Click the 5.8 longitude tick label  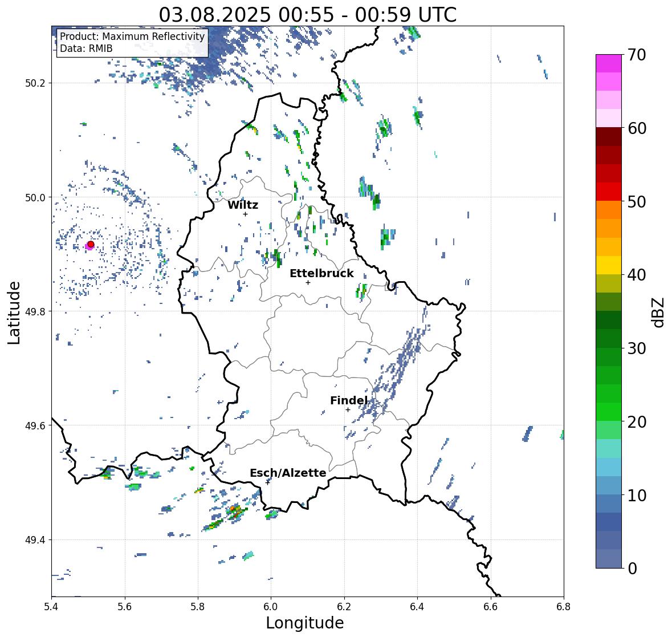(198, 607)
